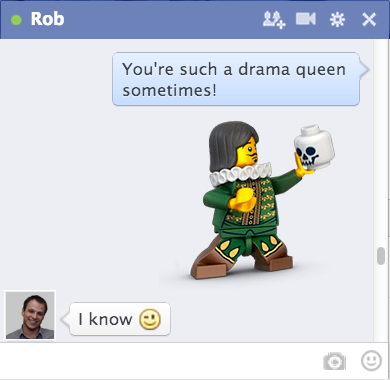Click the add friends to chat icon
Image resolution: width=390 pixels, height=380 pixels.
274,20
